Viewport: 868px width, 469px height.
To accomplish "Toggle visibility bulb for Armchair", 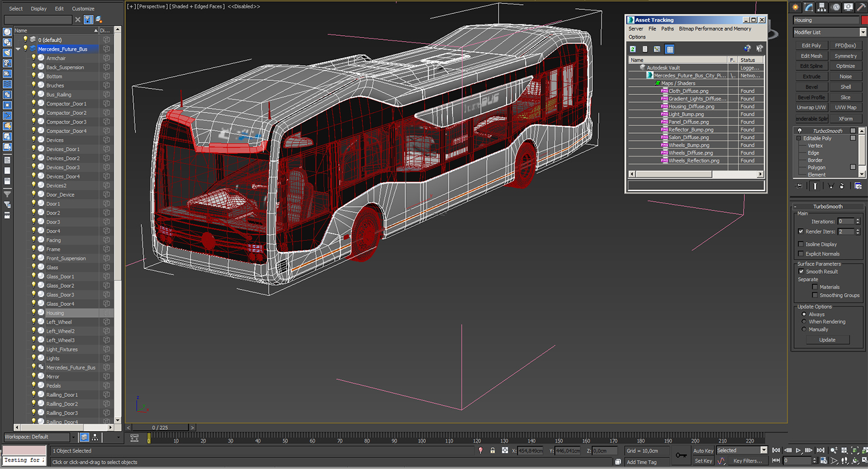I will [34, 58].
